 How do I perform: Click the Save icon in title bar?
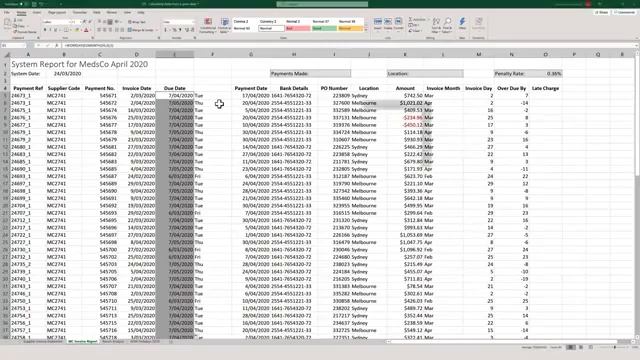point(34,4)
